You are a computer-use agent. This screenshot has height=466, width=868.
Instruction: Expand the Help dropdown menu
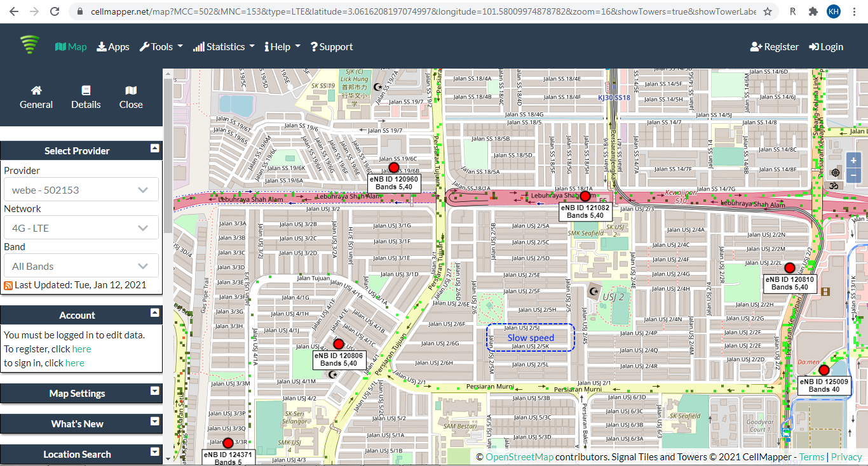click(x=282, y=46)
